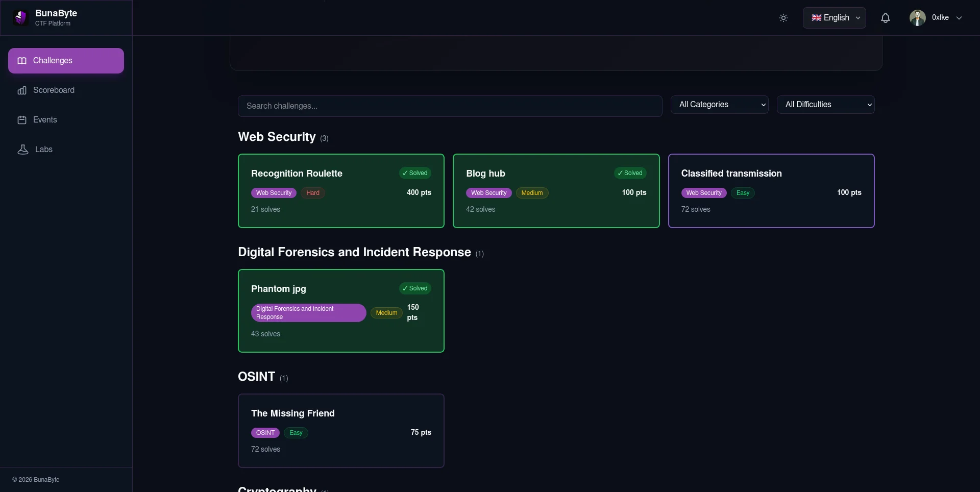Click the OSINT section heading
The width and height of the screenshot is (980, 492).
pos(256,377)
